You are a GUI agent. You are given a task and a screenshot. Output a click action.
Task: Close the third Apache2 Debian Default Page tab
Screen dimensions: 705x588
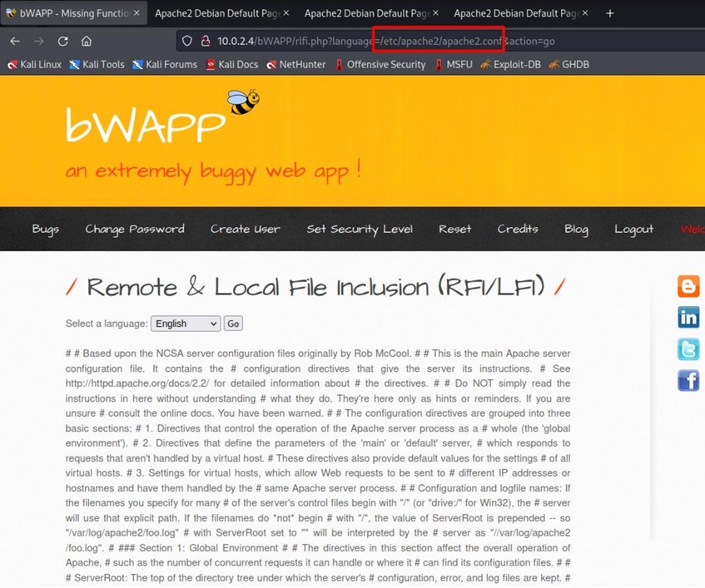pos(435,13)
